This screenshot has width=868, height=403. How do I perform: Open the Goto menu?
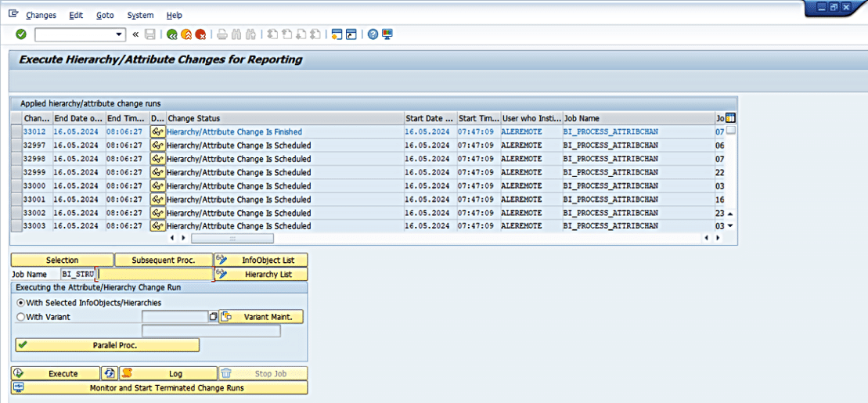tap(105, 16)
